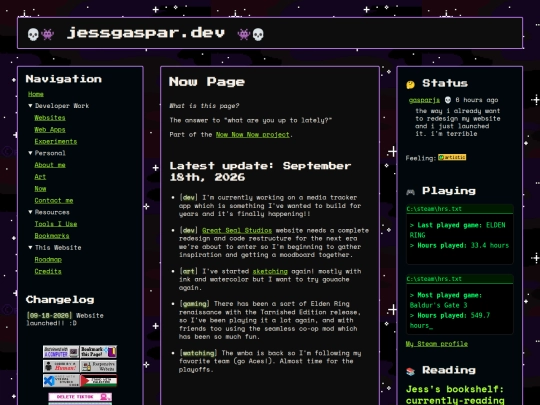Image resolution: width=540 pixels, height=405 pixels.
Task: Click the [watching] tag in update list
Action: point(198,353)
